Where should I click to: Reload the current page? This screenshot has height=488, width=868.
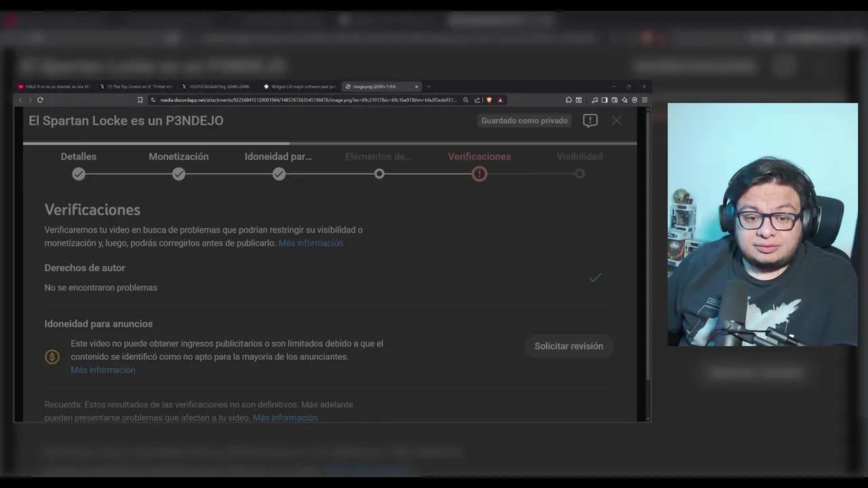pyautogui.click(x=40, y=100)
